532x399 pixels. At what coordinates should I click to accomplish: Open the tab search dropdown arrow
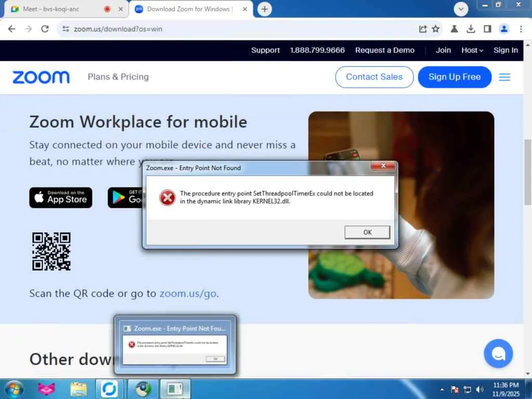pyautogui.click(x=461, y=9)
